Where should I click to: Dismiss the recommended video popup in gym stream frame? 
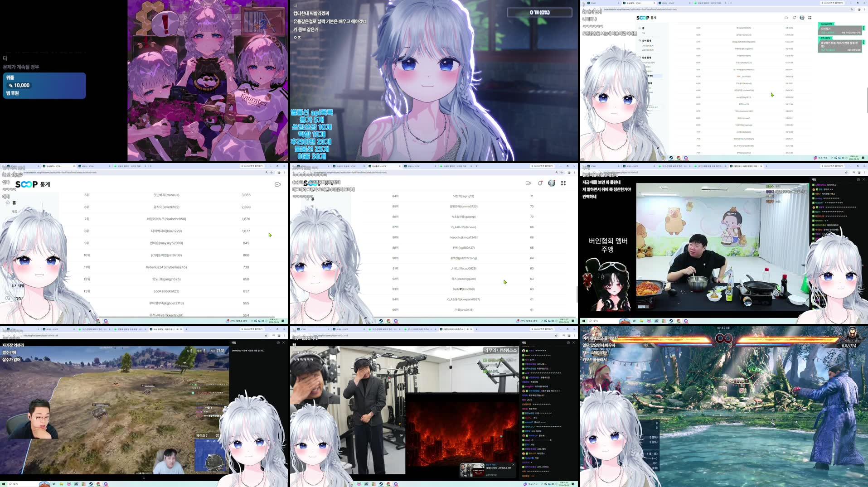point(513,464)
